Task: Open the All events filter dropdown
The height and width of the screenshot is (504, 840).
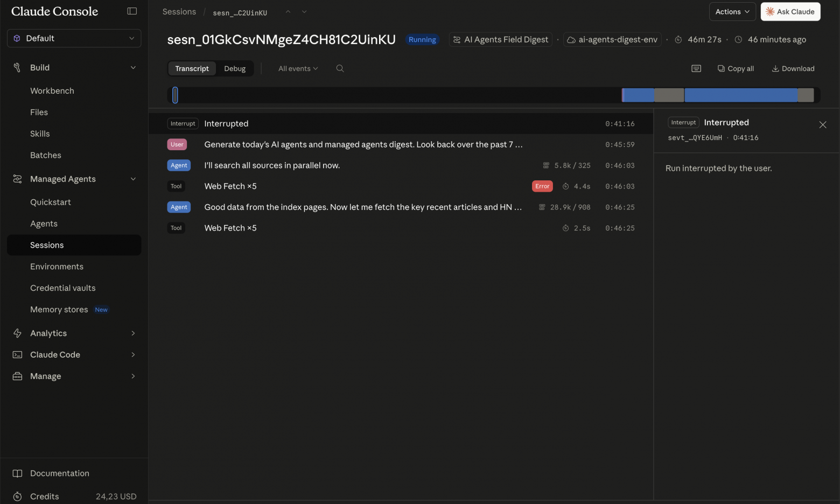Action: 298,68
